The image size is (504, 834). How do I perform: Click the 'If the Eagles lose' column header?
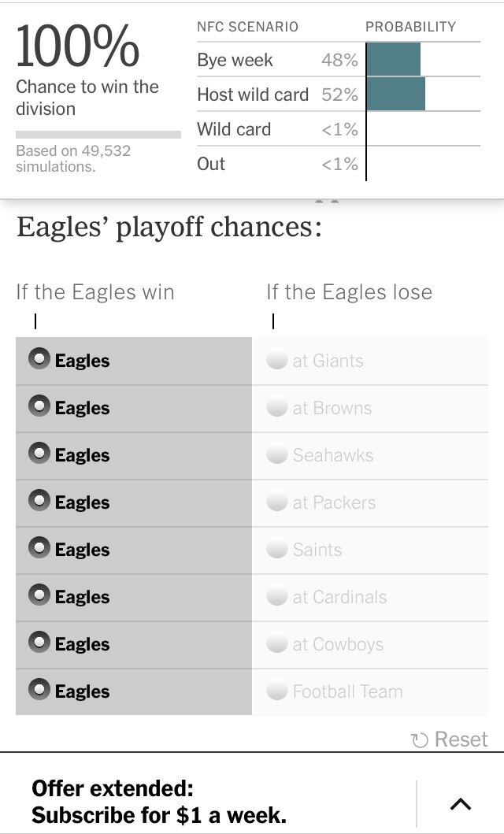pyautogui.click(x=349, y=292)
